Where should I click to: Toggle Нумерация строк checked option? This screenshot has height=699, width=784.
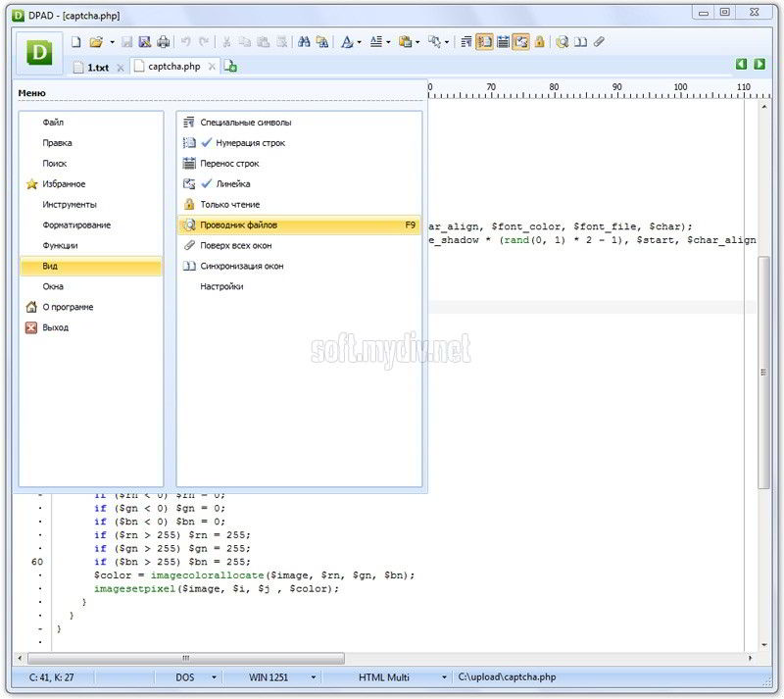(x=250, y=143)
